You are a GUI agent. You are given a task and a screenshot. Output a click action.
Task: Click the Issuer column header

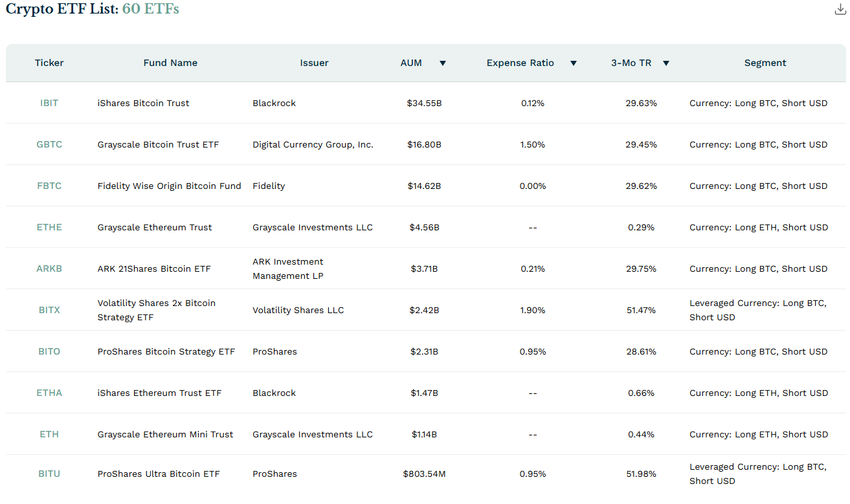click(314, 63)
